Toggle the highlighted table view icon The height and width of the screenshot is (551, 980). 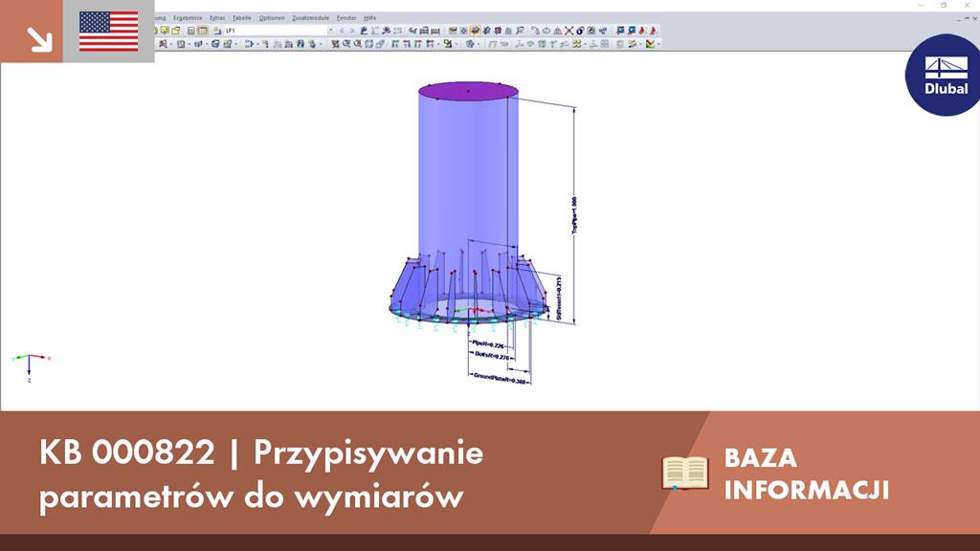tap(203, 30)
